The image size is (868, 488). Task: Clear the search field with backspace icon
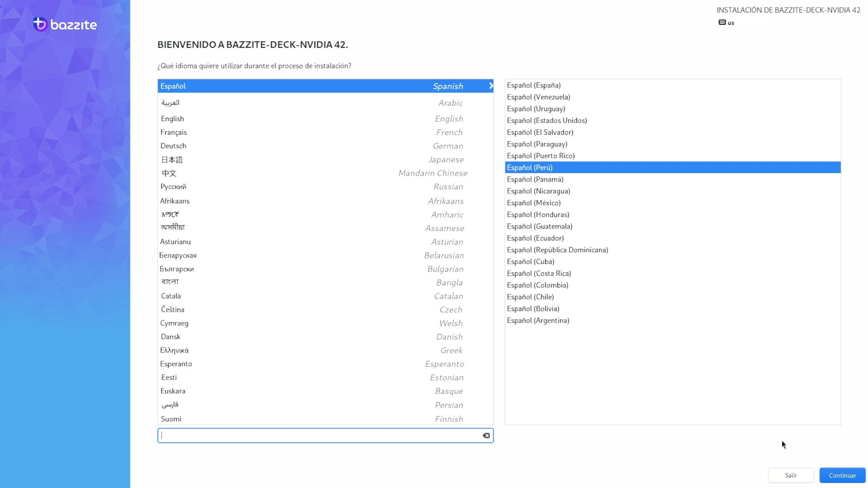[x=486, y=436]
